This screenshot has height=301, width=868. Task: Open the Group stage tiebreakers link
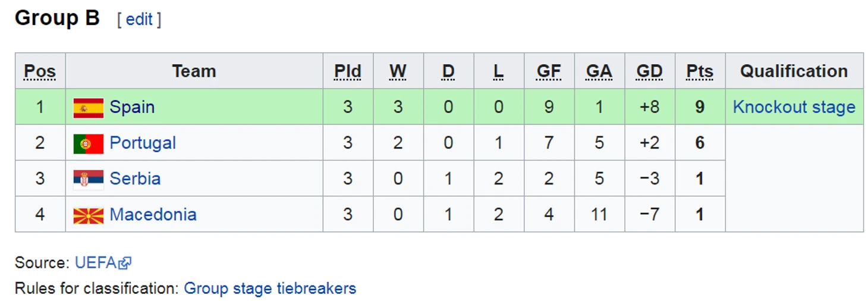(x=270, y=289)
